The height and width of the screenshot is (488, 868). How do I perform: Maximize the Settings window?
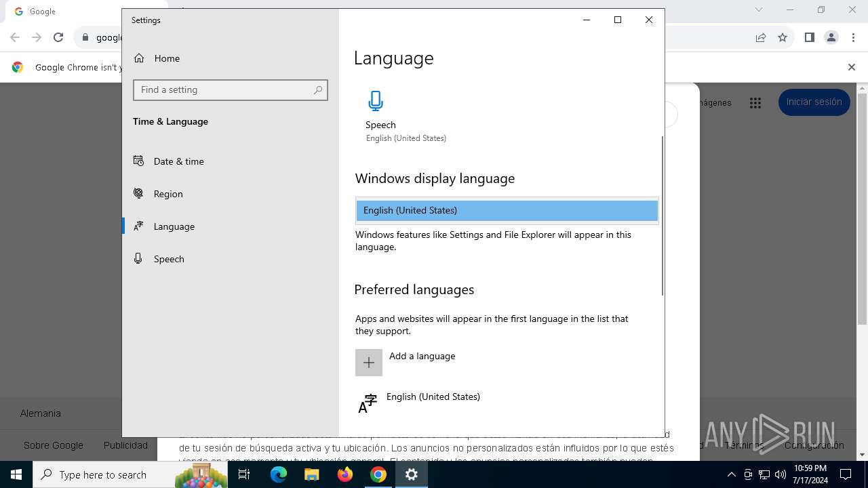[618, 20]
